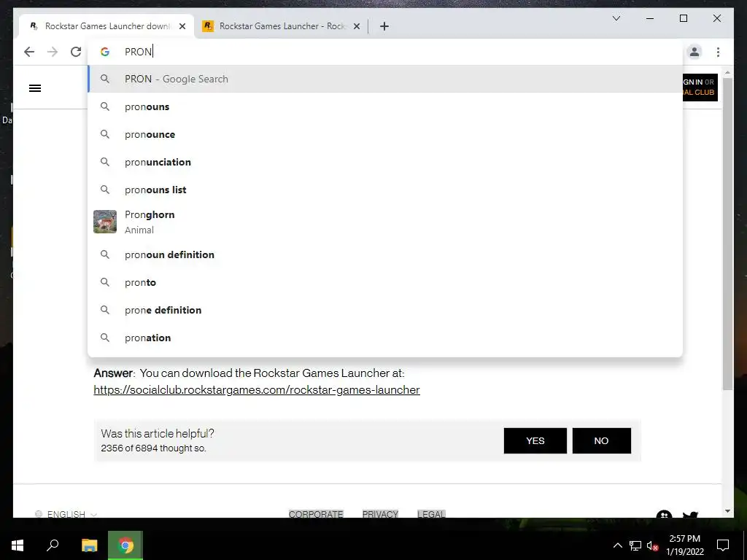Image resolution: width=747 pixels, height=560 pixels.
Task: Select the pronouns list suggestion
Action: (385, 190)
